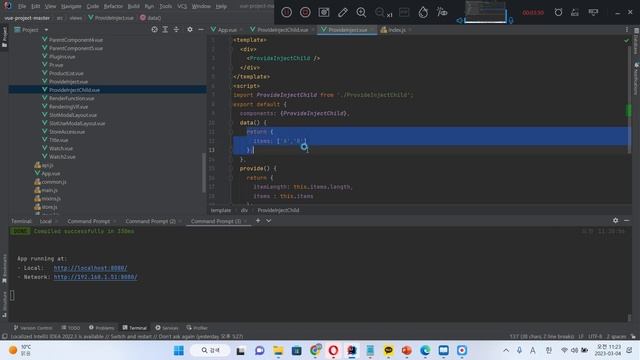Image resolution: width=640 pixels, height=360 pixels.
Task: Click the recording preview thumbnail
Action: (485, 11)
